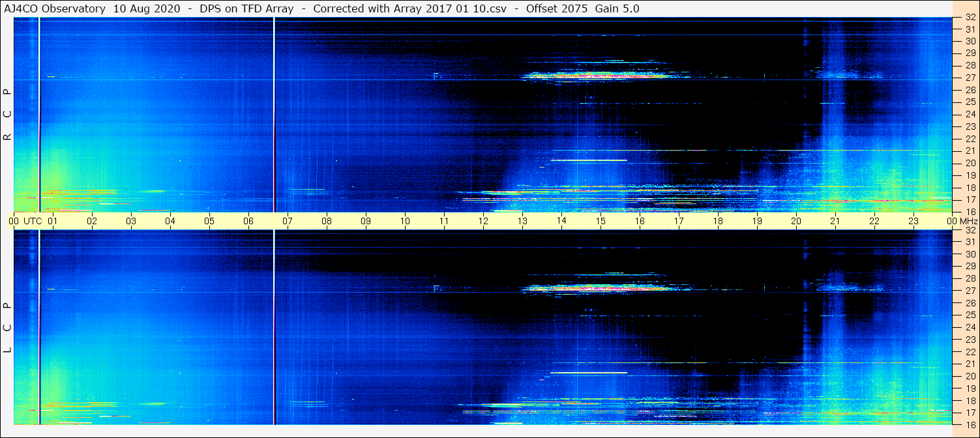Click hour 15 on the UTC time axis
The width and height of the screenshot is (980, 438).
pyautogui.click(x=601, y=221)
